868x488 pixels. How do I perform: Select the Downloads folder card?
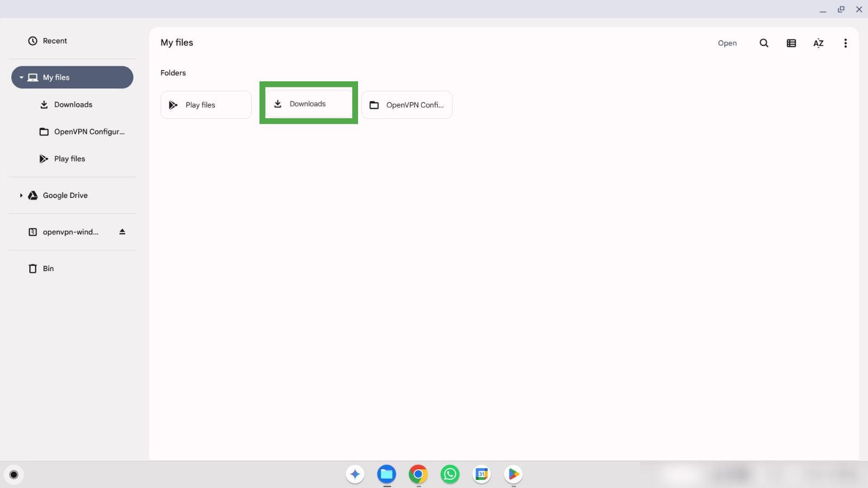(x=309, y=104)
